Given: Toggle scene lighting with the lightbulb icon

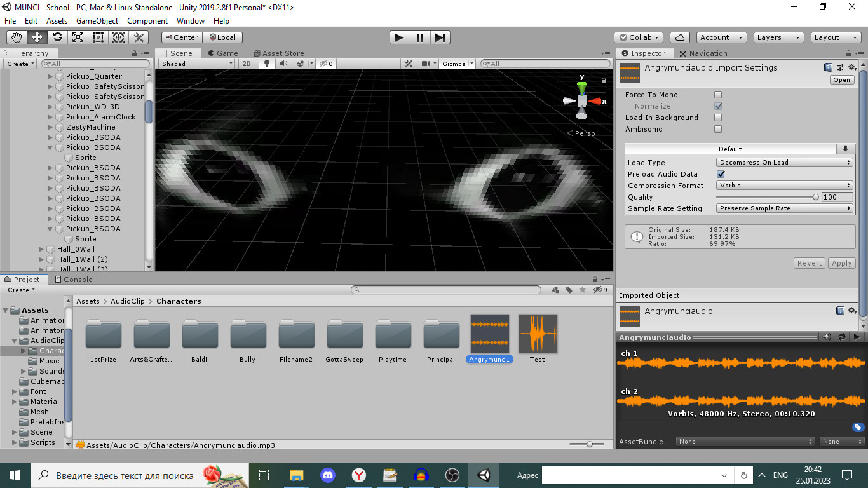Looking at the screenshot, I should tap(268, 64).
